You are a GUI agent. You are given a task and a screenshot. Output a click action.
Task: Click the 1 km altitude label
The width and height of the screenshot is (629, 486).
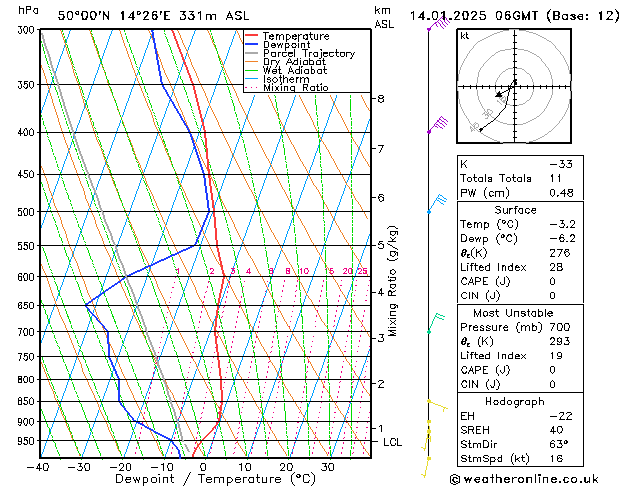coord(380,429)
